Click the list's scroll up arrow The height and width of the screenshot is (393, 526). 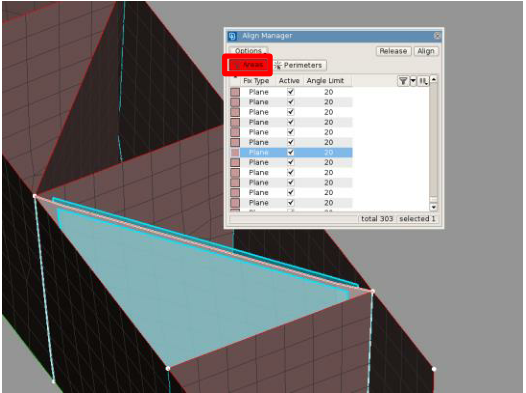point(433,79)
